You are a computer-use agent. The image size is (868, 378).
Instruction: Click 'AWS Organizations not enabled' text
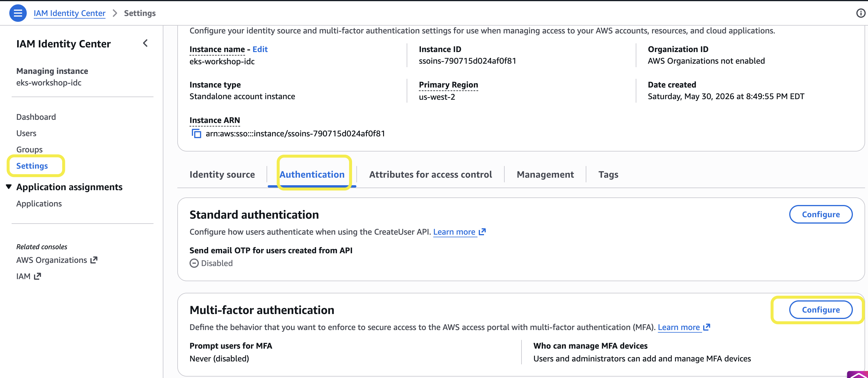(x=706, y=61)
